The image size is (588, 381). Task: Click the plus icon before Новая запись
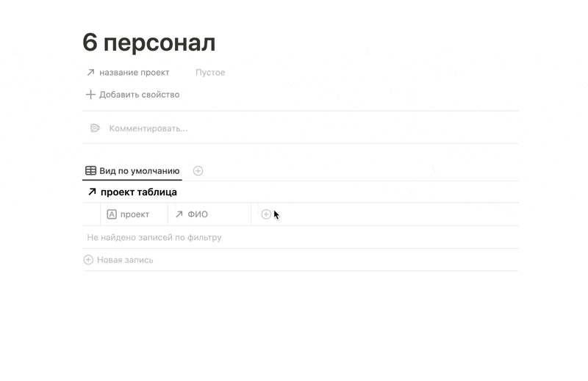coord(88,260)
